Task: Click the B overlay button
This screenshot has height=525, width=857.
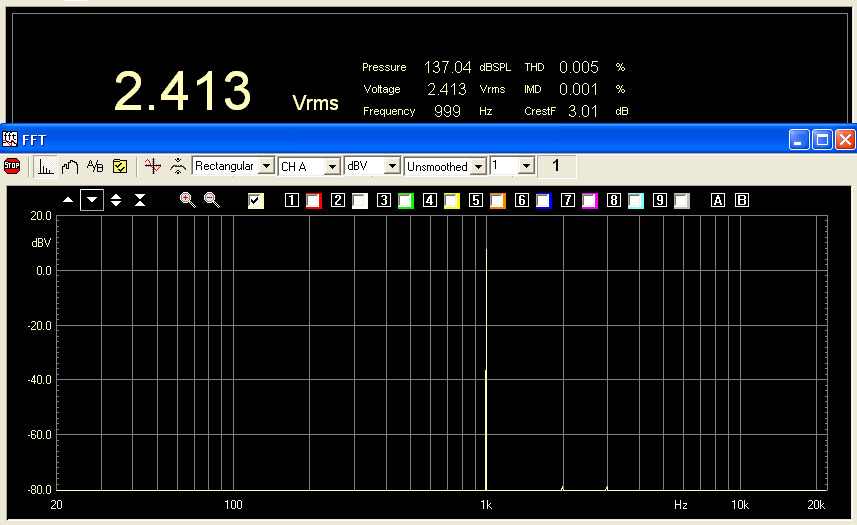Action: coord(741,201)
